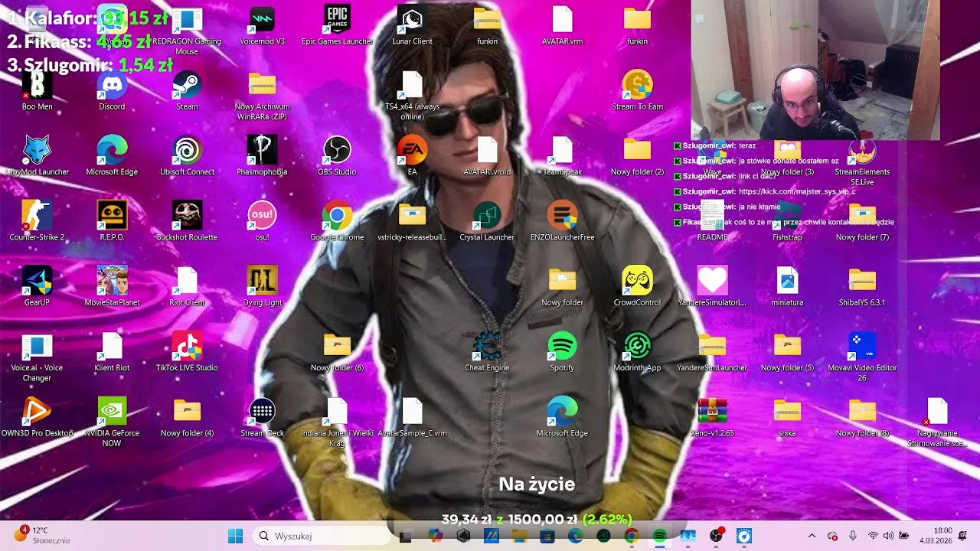
Task: Open the ShibaIYS 6.3.1 folder
Action: [x=862, y=287]
